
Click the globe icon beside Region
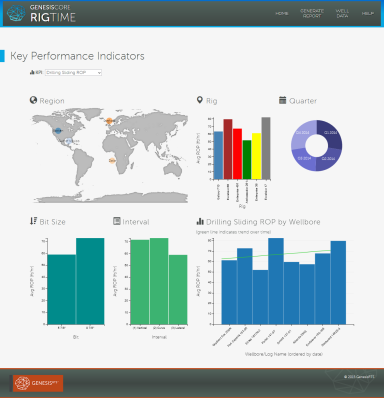[x=33, y=100]
